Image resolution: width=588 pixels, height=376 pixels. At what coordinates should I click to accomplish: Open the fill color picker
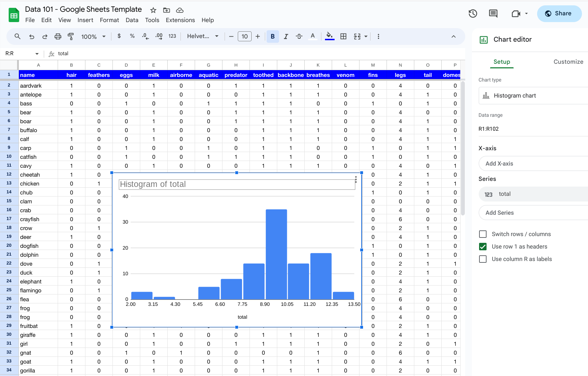point(330,36)
